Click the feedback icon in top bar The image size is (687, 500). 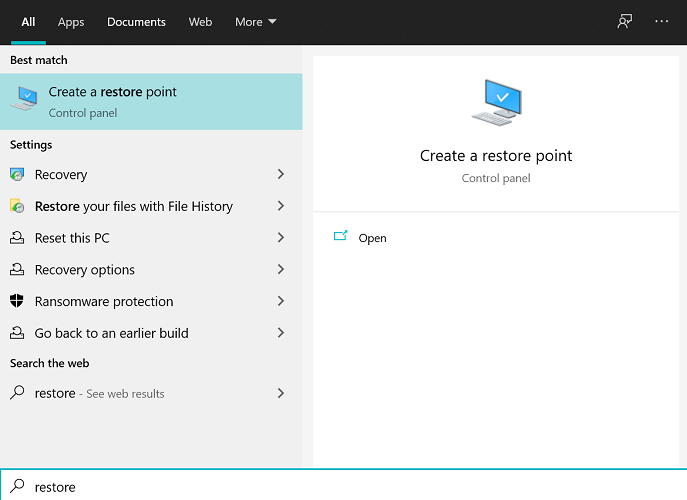(625, 21)
